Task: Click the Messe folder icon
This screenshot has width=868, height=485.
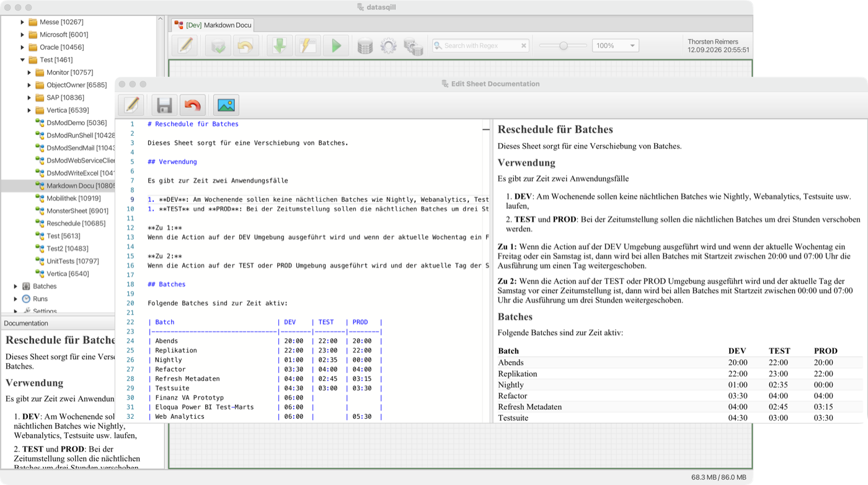Action: [33, 22]
